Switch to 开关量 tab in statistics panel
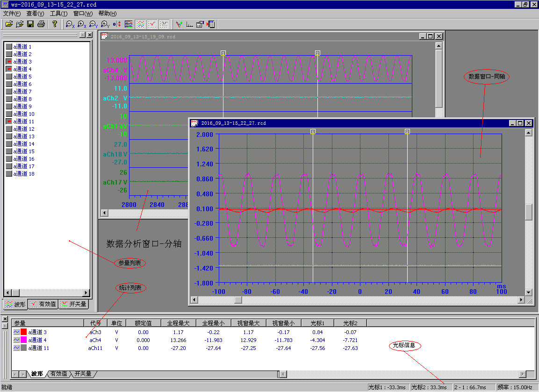The image size is (539, 392). click(x=83, y=374)
